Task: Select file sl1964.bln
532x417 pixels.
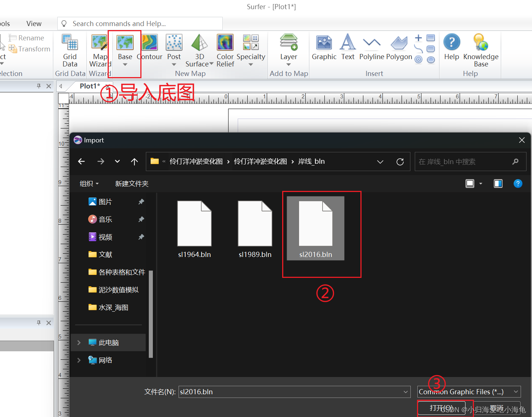Action: pyautogui.click(x=194, y=229)
